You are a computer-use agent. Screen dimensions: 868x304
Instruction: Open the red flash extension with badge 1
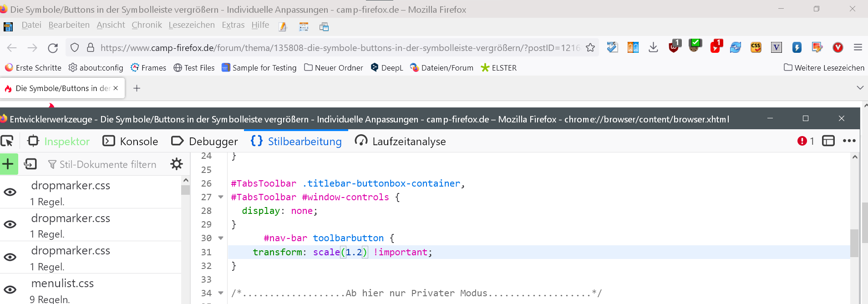tap(716, 46)
